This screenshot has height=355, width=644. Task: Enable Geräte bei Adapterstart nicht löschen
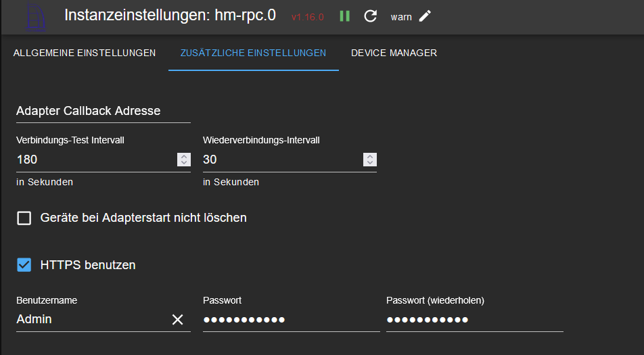pyautogui.click(x=24, y=218)
